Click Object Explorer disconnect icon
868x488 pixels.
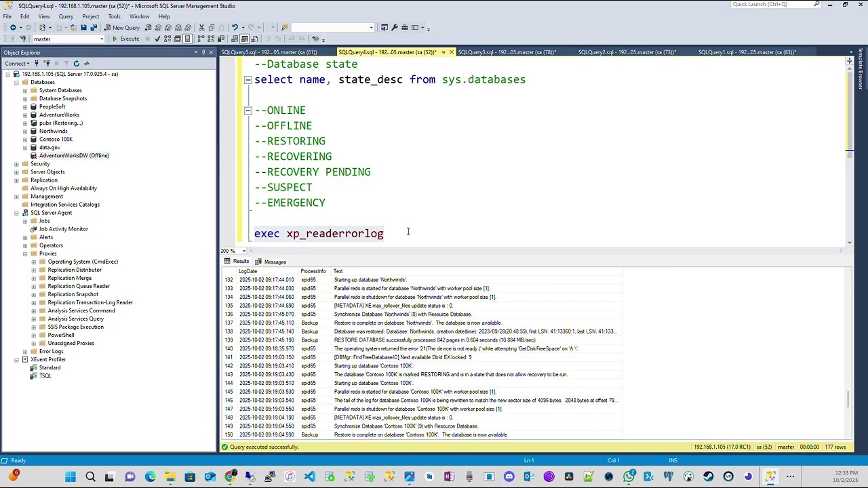click(47, 63)
